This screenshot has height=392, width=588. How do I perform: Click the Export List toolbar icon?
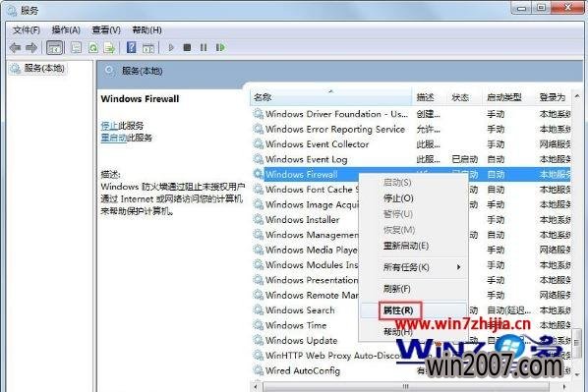(x=109, y=47)
